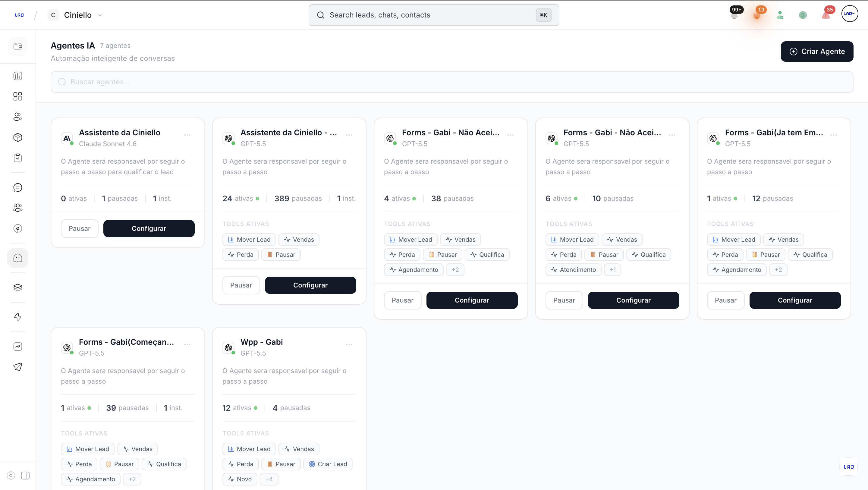The height and width of the screenshot is (490, 868).
Task: Open the products cube sidebar icon
Action: click(18, 137)
